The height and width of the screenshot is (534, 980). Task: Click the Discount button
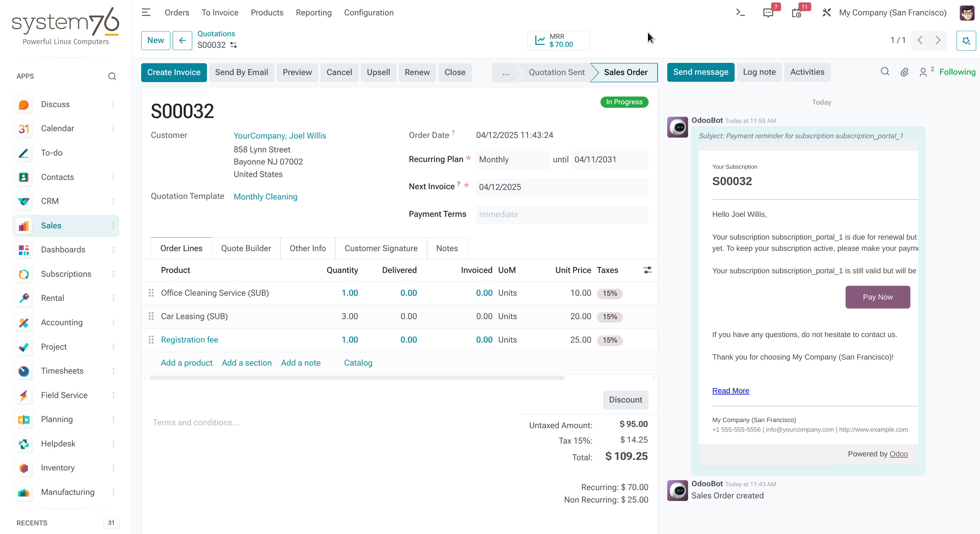pyautogui.click(x=626, y=400)
